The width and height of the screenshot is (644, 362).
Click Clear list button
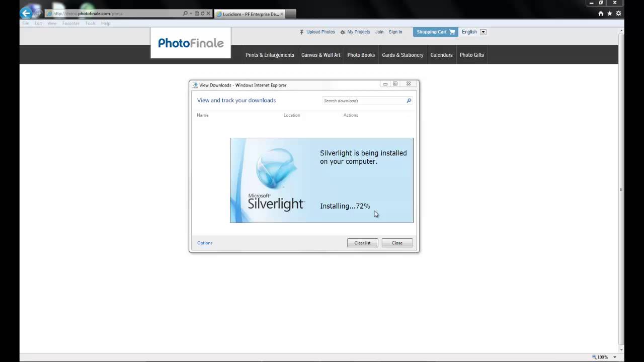coord(362,243)
